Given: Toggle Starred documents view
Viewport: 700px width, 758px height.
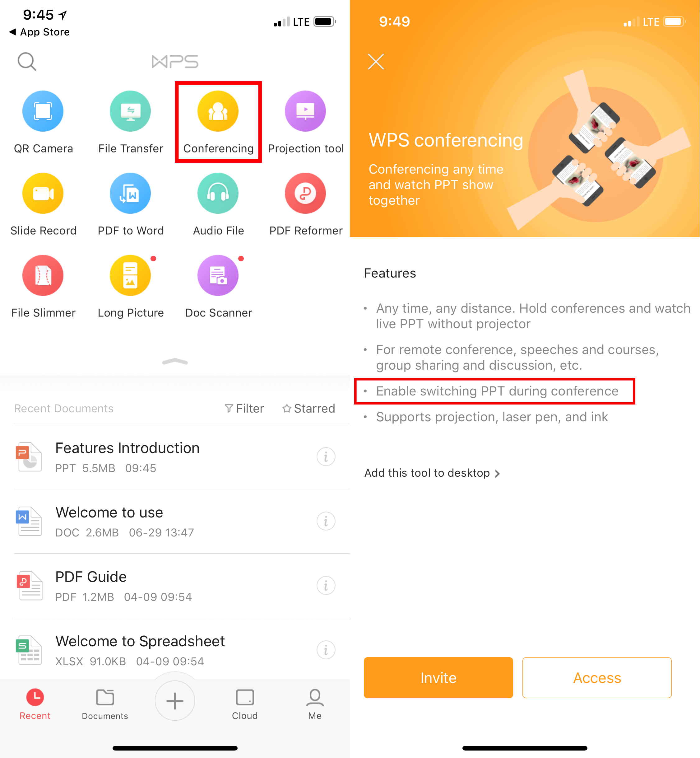Looking at the screenshot, I should pos(308,408).
